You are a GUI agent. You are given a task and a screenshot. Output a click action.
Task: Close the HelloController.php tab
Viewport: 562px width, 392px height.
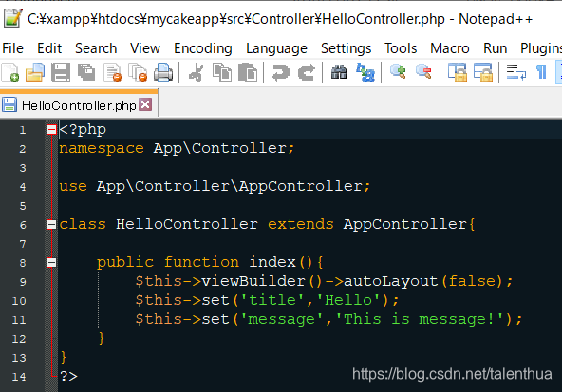pyautogui.click(x=145, y=105)
